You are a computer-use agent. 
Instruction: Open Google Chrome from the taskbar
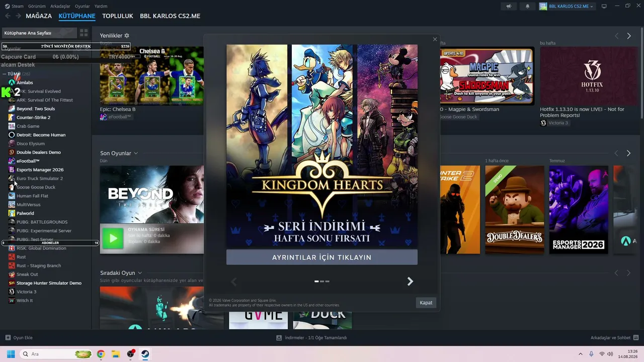(101, 354)
